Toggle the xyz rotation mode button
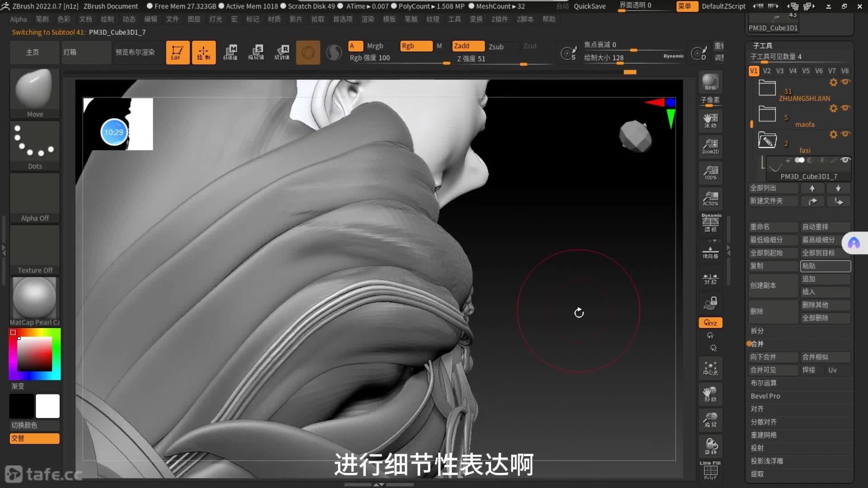This screenshot has width=868, height=488. pyautogui.click(x=710, y=323)
